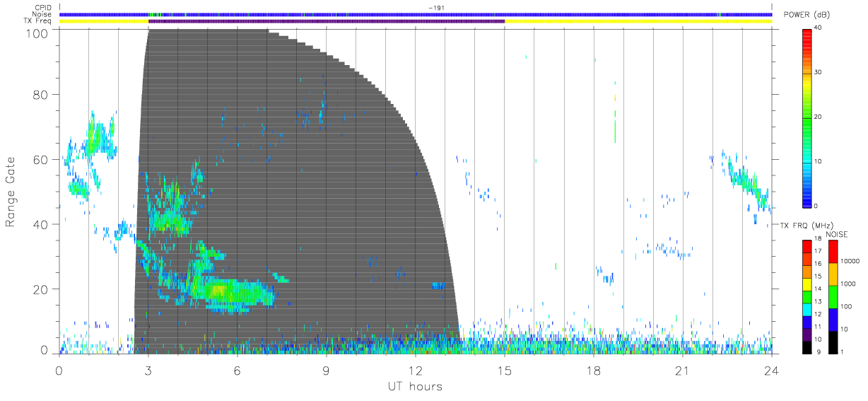Click the 1000 label on NOISE scale
This screenshot has width=868, height=401.
point(848,284)
